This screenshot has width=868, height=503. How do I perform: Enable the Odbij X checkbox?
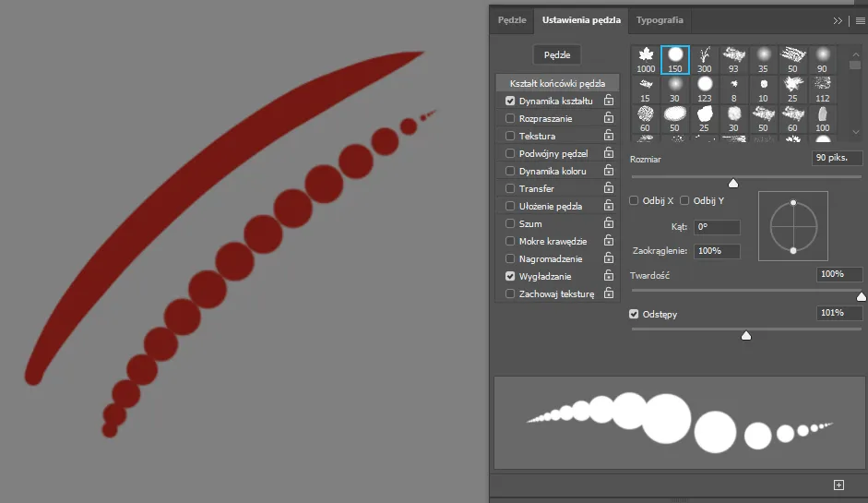[x=634, y=200]
